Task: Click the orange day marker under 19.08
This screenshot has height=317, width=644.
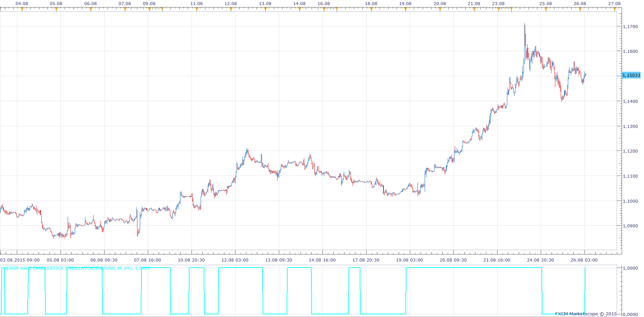Action: [x=405, y=9]
